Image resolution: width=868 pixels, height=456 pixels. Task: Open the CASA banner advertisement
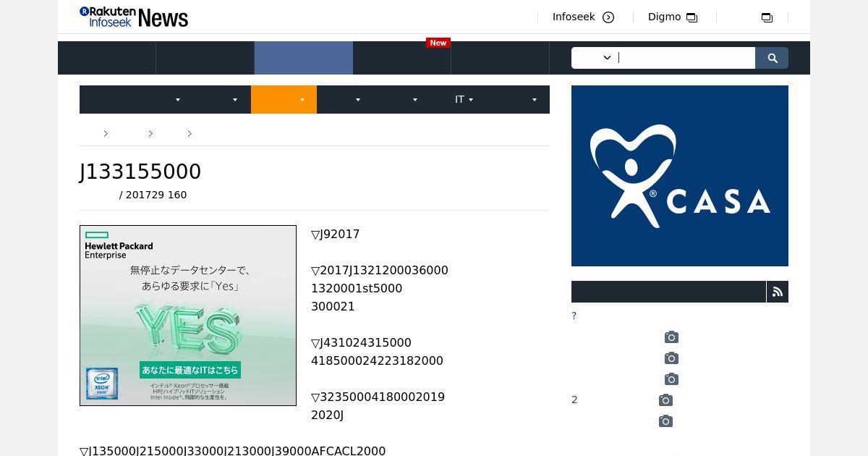680,176
